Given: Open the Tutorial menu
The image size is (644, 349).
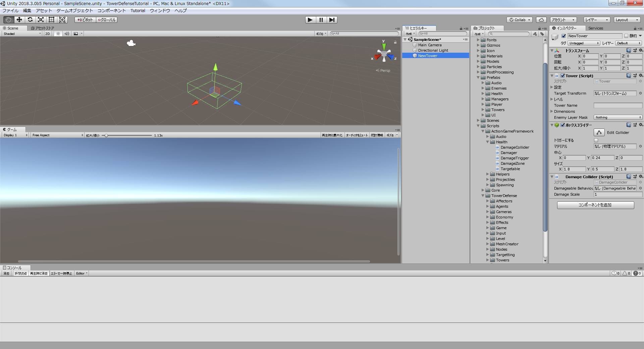Looking at the screenshot, I should point(138,10).
